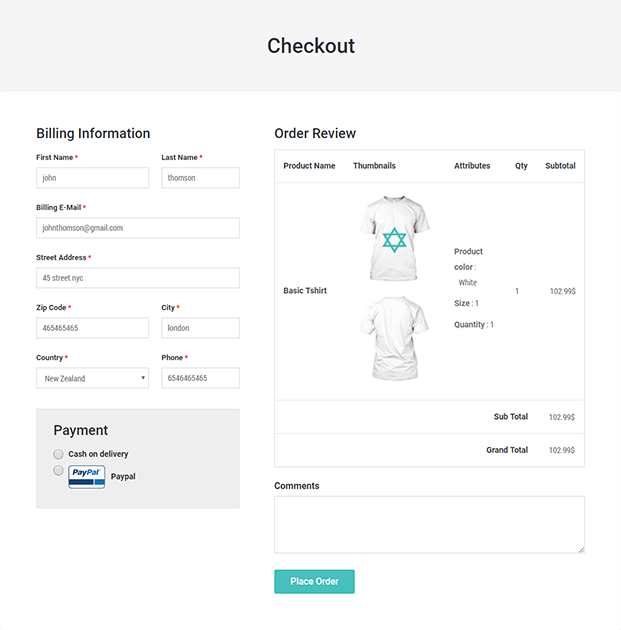Image resolution: width=621 pixels, height=630 pixels.
Task: Click the City field containing london
Action: tap(200, 328)
